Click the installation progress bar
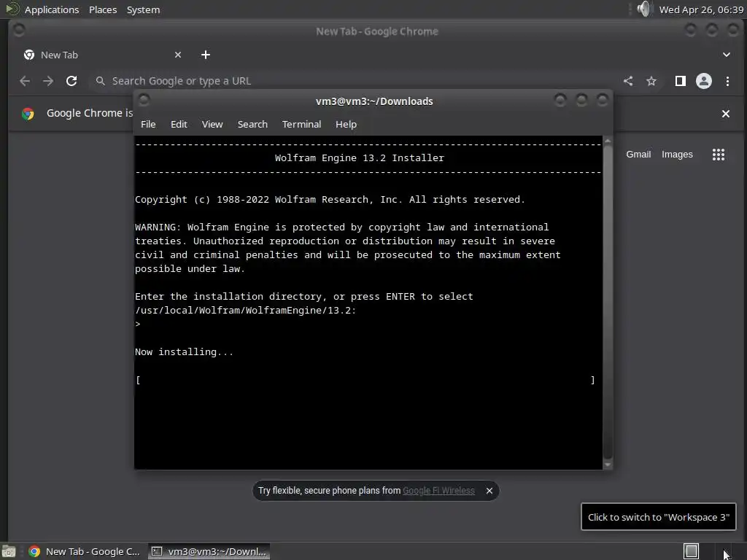The image size is (747, 560). [x=365, y=380]
